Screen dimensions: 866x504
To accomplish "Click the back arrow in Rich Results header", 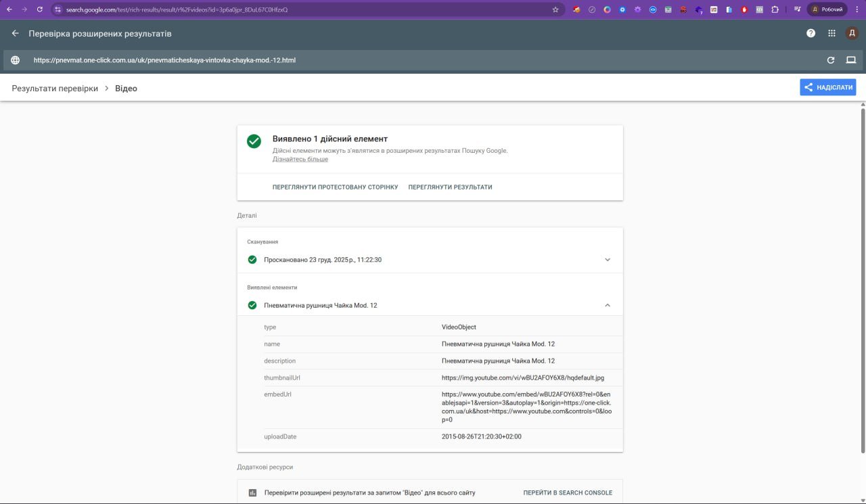I will pyautogui.click(x=16, y=33).
